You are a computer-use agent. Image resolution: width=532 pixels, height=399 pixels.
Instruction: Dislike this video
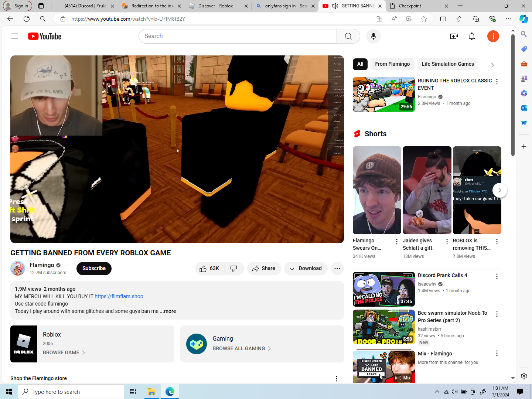coord(234,269)
